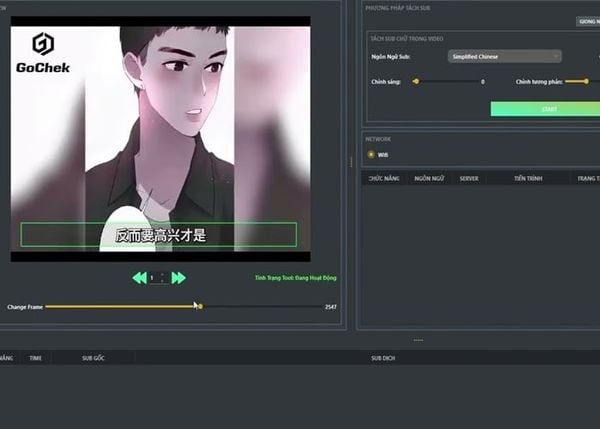Click the green subtitle region box in video

point(158,235)
